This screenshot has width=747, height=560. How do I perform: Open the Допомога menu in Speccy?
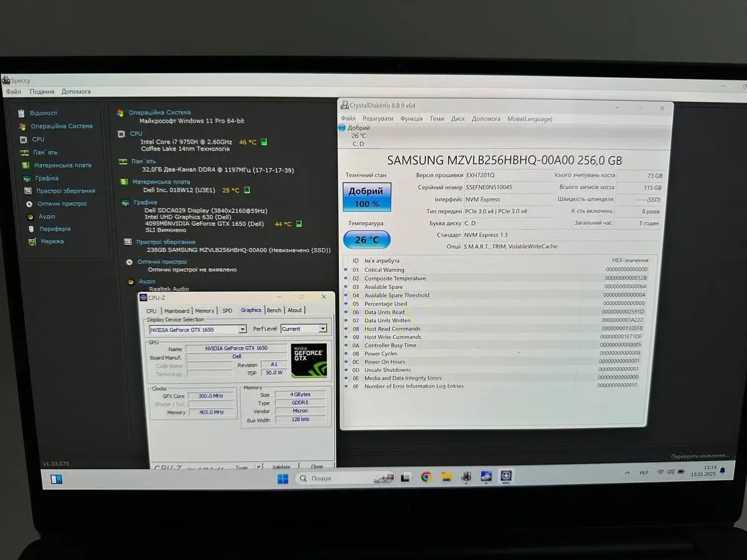tap(76, 91)
